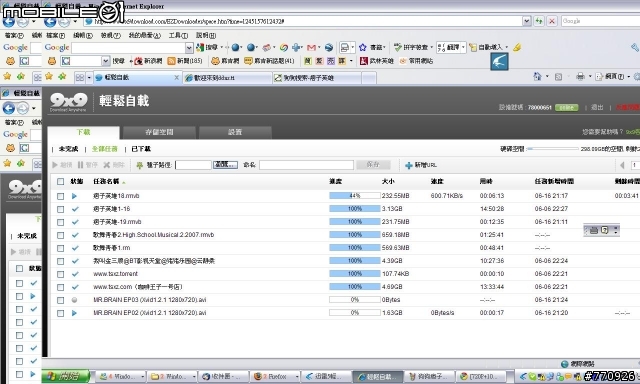
Task: Click the 種子路徑 input field
Action: 193,165
